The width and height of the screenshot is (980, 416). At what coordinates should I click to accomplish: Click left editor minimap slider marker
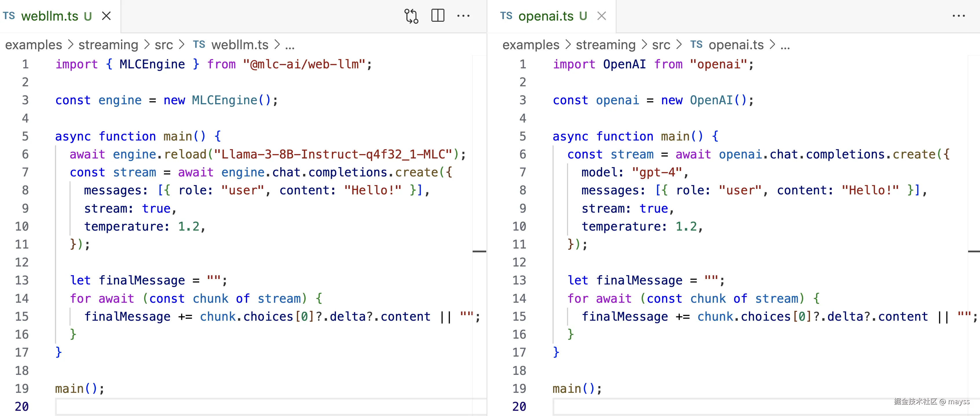coord(479,251)
